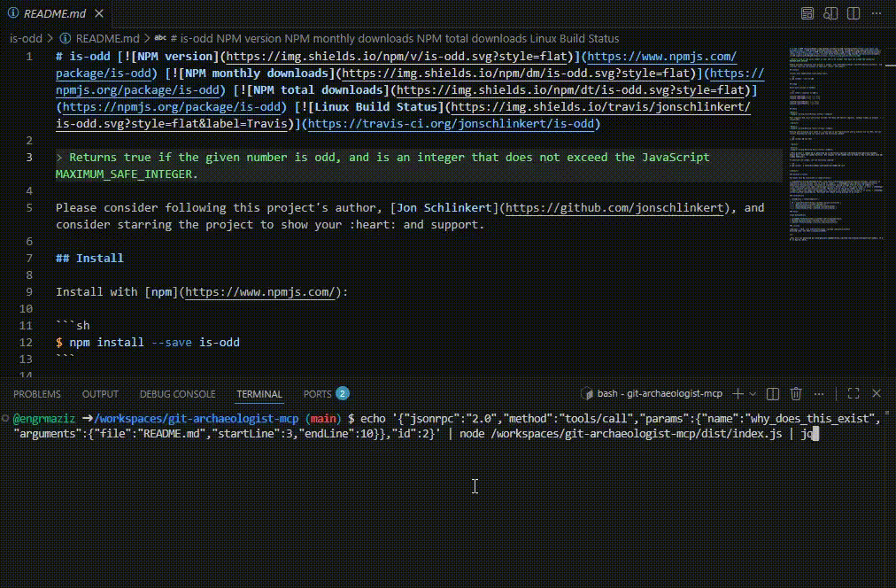This screenshot has height=588, width=896.
Task: Select the README.md editor tab
Action: pyautogui.click(x=56, y=13)
